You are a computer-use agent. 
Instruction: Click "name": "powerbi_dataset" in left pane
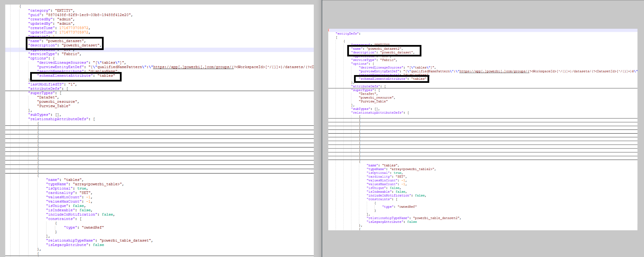57,41
